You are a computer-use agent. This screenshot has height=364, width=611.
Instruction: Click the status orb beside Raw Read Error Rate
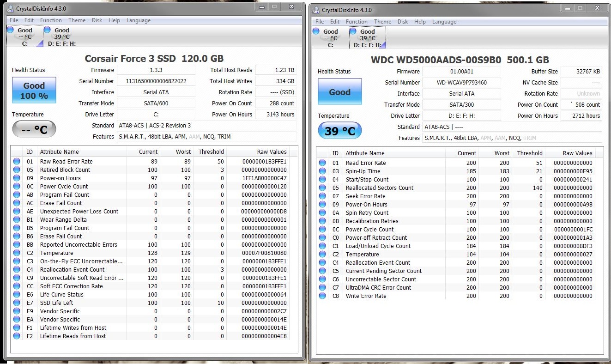(17, 162)
